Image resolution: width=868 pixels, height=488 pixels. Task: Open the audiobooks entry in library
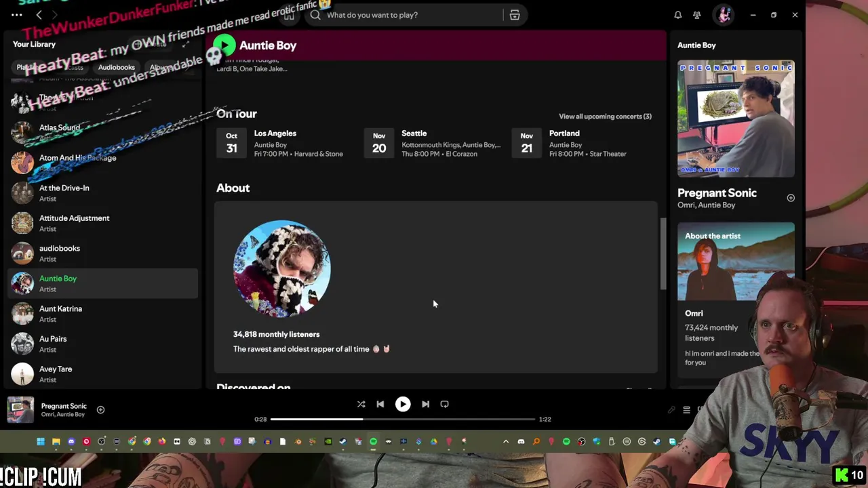tap(103, 253)
